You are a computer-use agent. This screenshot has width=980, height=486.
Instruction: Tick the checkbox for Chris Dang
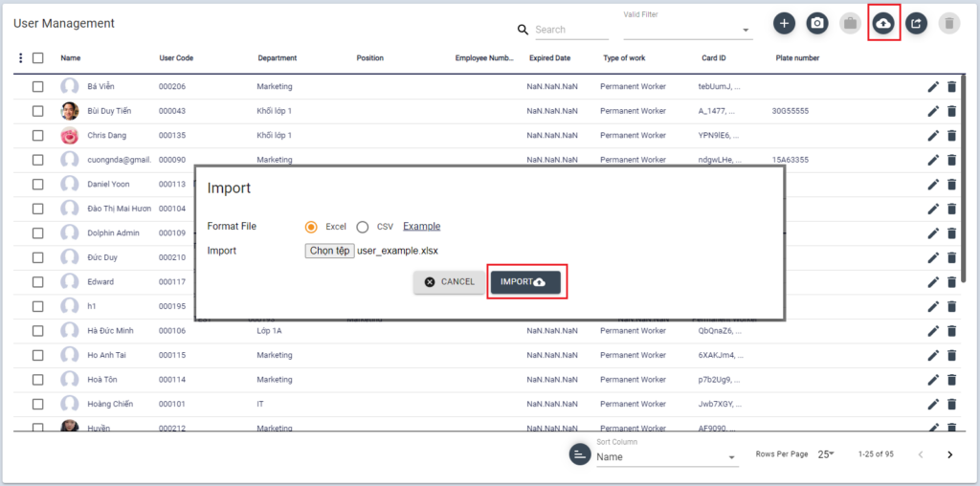[37, 136]
